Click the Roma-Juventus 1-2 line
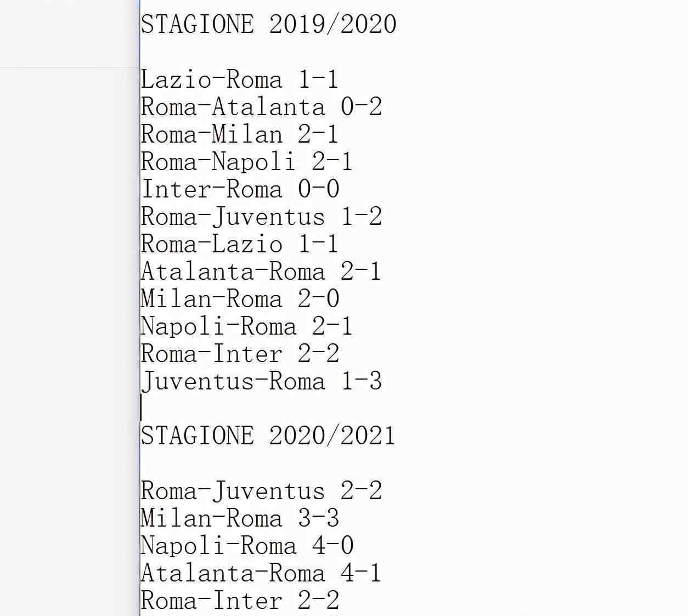 (x=261, y=217)
